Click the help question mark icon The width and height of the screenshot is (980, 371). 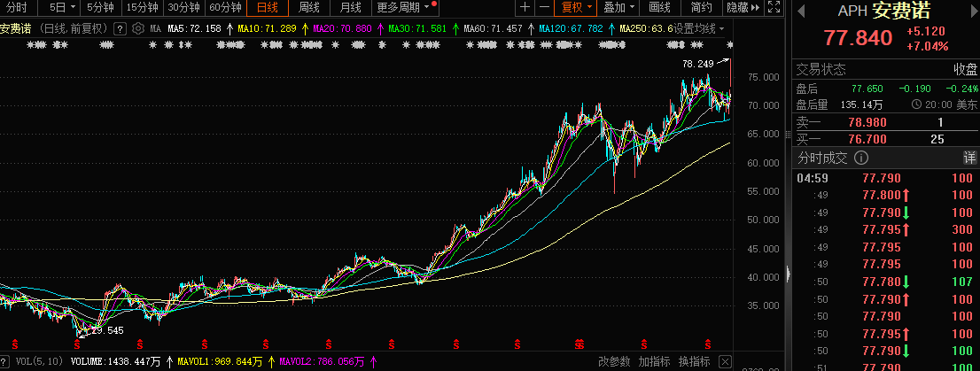(x=121, y=28)
